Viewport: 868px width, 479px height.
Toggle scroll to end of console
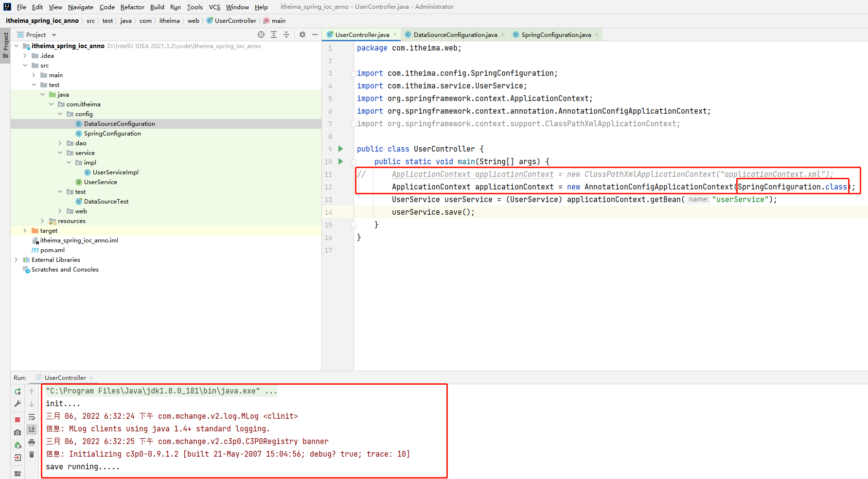coord(32,429)
